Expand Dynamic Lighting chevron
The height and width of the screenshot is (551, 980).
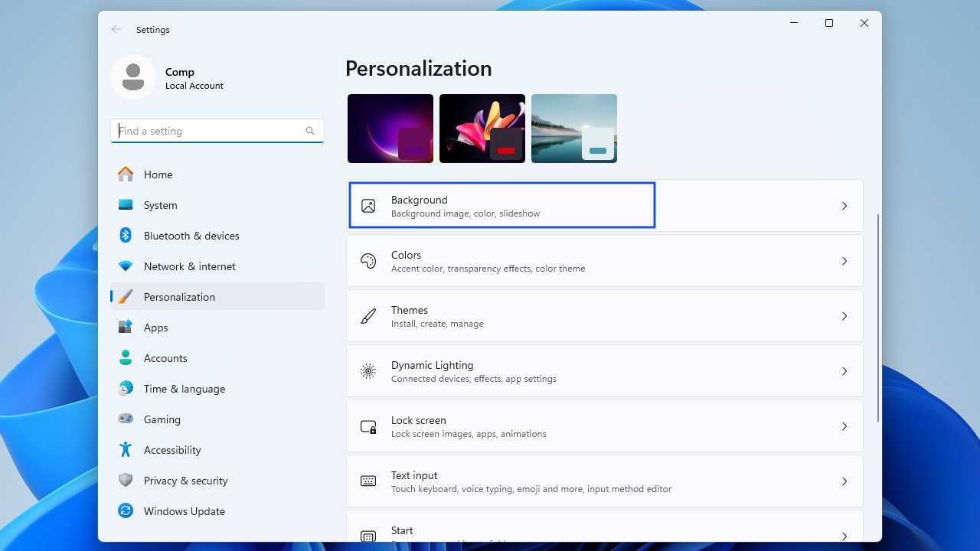[x=844, y=371]
